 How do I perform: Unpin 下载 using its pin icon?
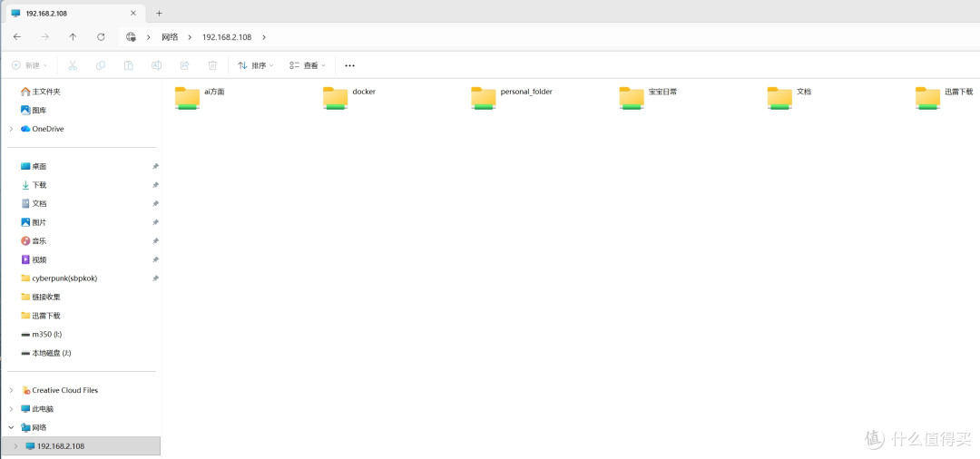[x=155, y=185]
